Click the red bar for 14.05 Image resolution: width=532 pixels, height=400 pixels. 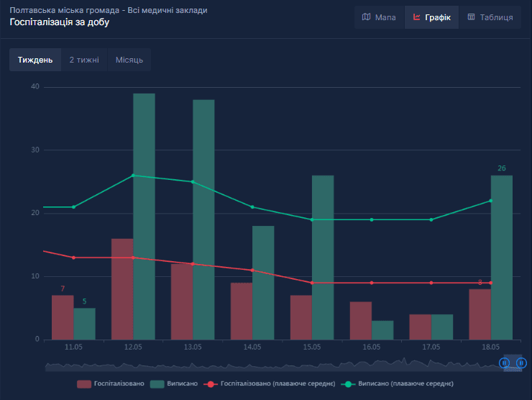pyautogui.click(x=242, y=312)
